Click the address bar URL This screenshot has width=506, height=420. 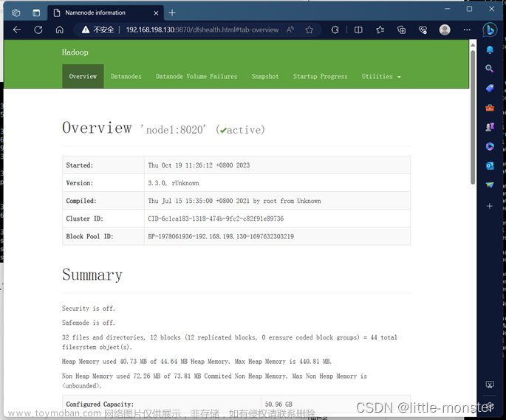tap(202, 30)
